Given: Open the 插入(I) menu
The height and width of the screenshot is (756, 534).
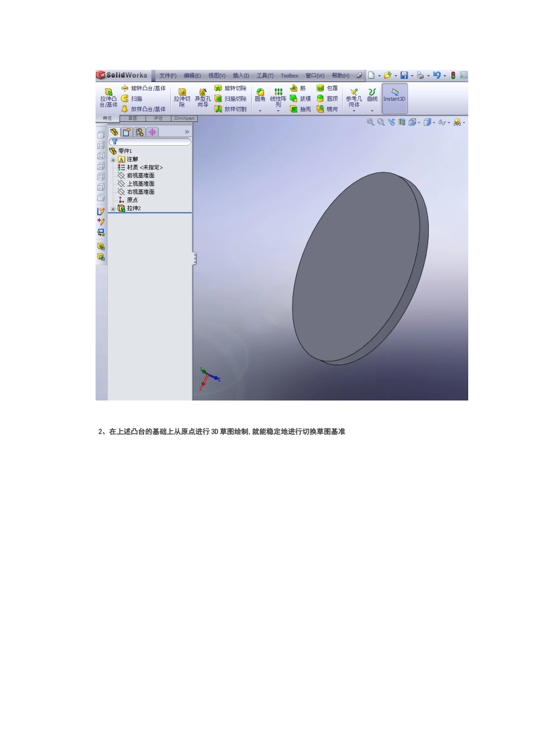Looking at the screenshot, I should coord(241,75).
